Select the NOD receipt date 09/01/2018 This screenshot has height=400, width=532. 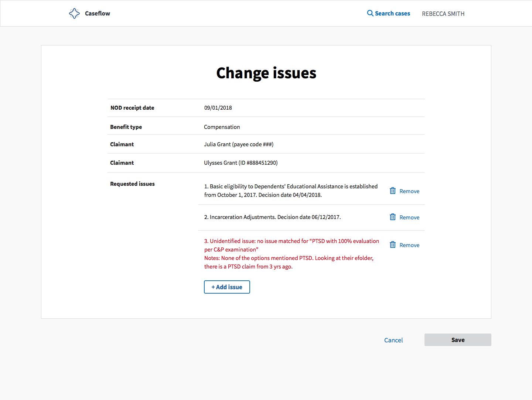(x=218, y=108)
